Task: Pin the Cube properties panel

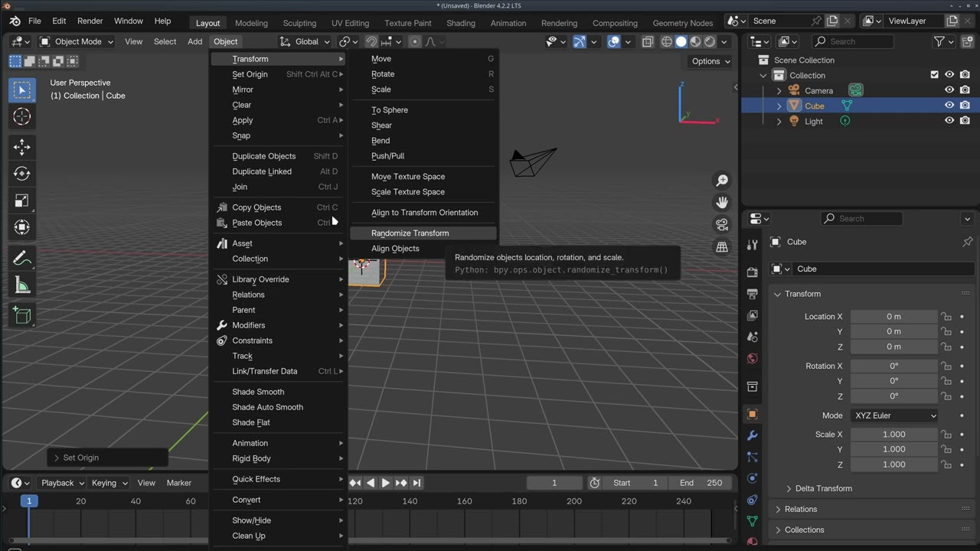Action: coord(967,242)
